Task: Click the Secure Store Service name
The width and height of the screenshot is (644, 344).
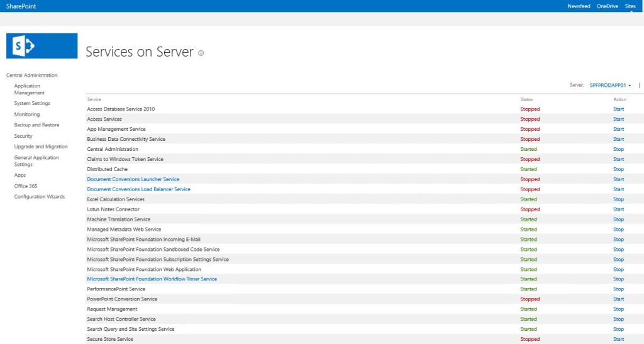Action: (x=109, y=339)
